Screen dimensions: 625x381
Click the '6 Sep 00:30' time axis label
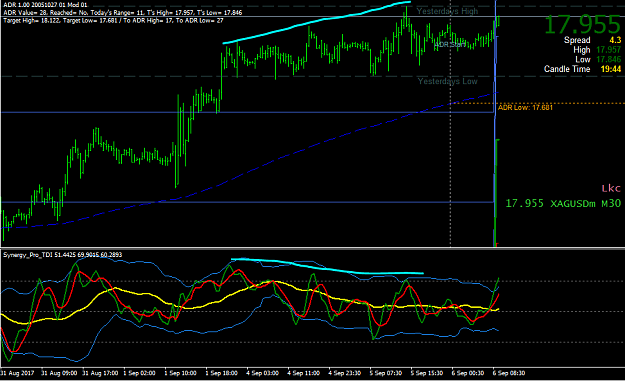(468, 373)
